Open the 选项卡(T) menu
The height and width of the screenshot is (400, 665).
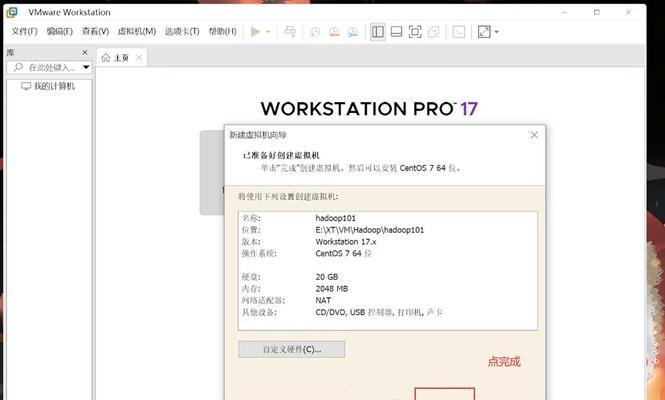point(182,31)
